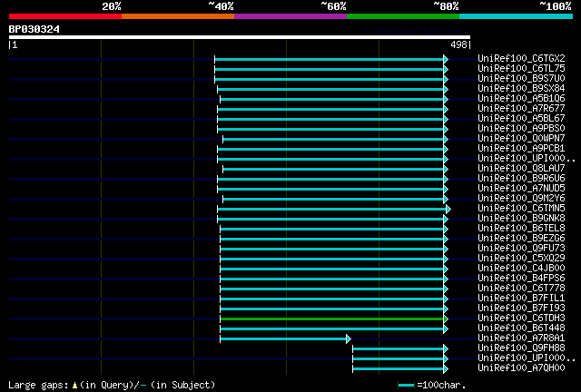
Task: Click the purple ~60% identity legend segment
Action: [290, 16]
